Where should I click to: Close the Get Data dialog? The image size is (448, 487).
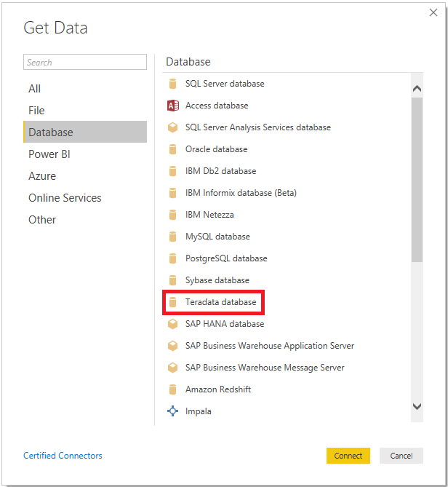[433, 12]
